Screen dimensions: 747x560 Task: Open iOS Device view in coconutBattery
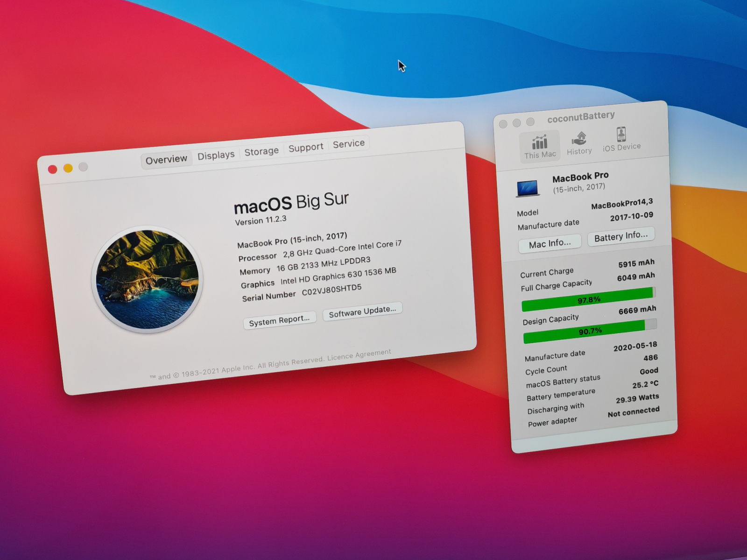pyautogui.click(x=621, y=139)
